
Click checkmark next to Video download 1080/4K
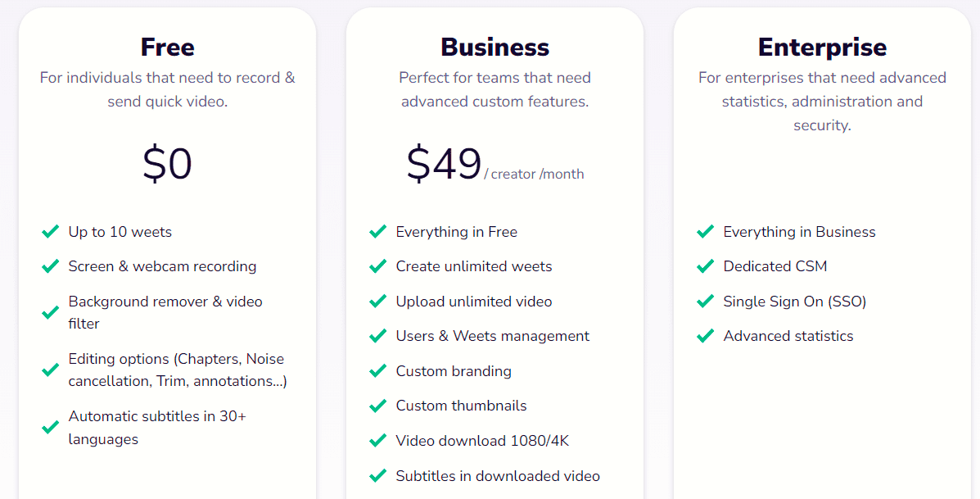[378, 441]
